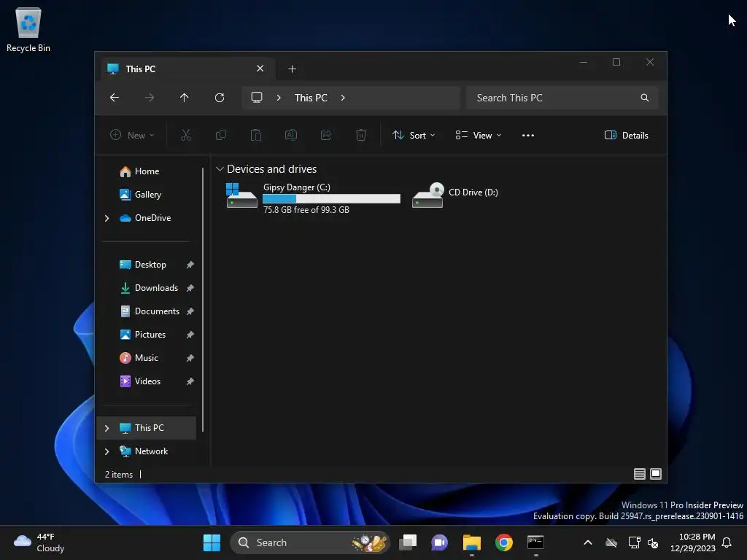Click the pin beside Music
This screenshot has width=747, height=560.
pyautogui.click(x=190, y=358)
